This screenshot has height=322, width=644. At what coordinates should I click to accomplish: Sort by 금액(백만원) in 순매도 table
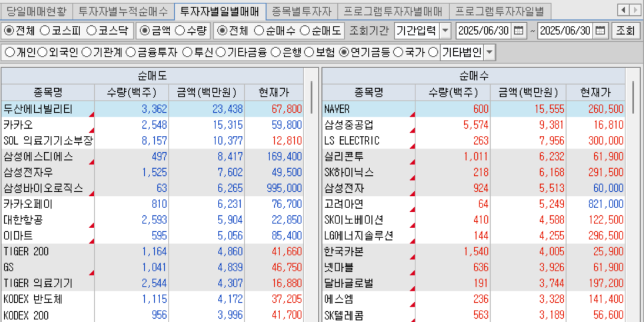207,93
